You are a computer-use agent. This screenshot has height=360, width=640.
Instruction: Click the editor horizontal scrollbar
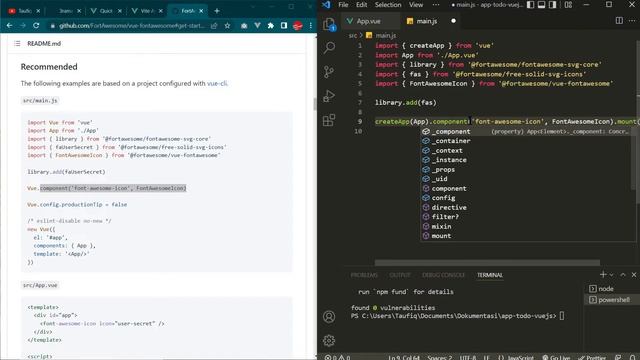(x=487, y=263)
